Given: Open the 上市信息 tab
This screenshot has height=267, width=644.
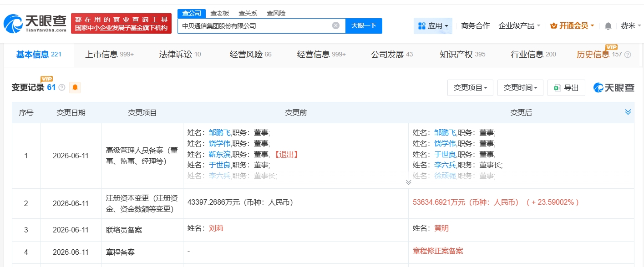Looking at the screenshot, I should click(109, 55).
